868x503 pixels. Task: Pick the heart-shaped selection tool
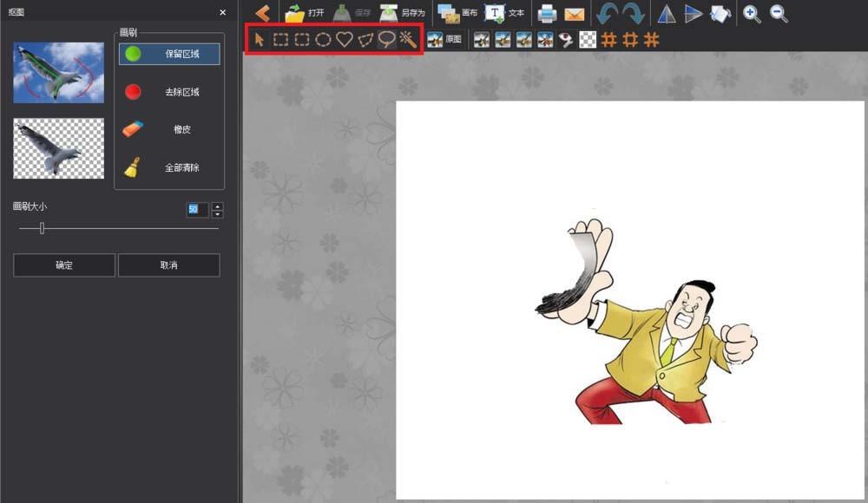(345, 39)
